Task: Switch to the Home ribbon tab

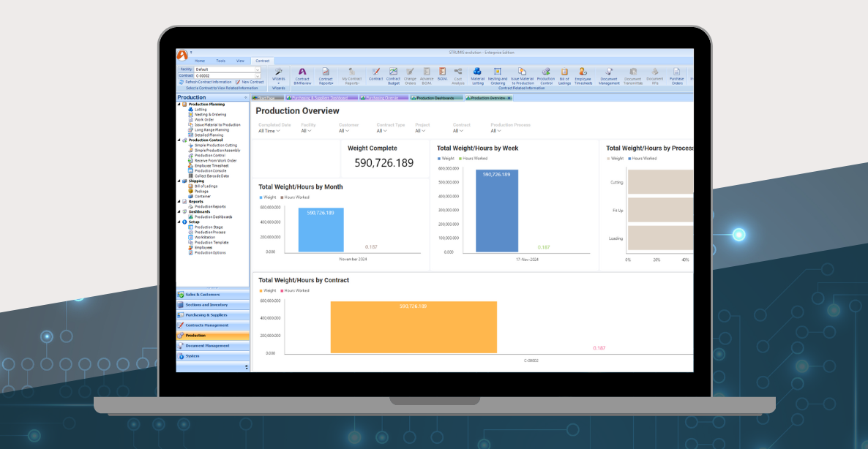Action: click(200, 61)
